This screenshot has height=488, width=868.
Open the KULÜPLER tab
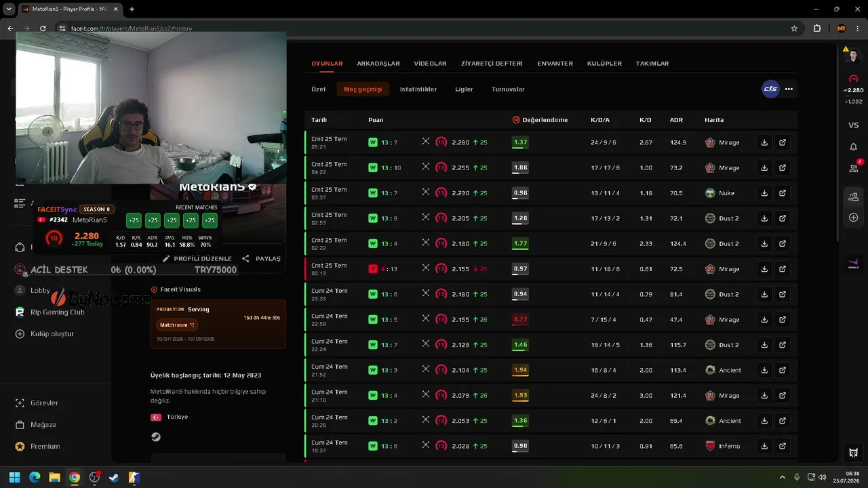click(x=604, y=63)
